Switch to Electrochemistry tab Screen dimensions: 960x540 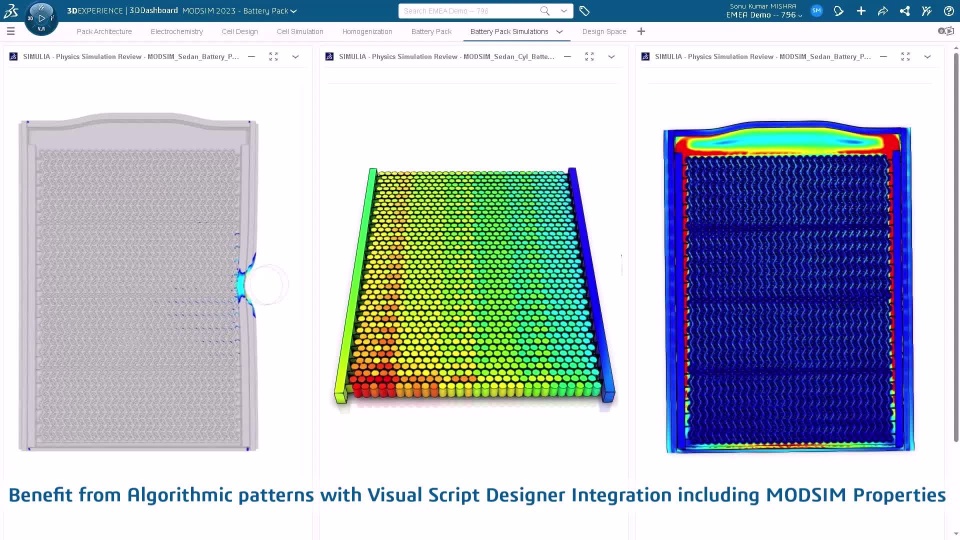(x=176, y=31)
